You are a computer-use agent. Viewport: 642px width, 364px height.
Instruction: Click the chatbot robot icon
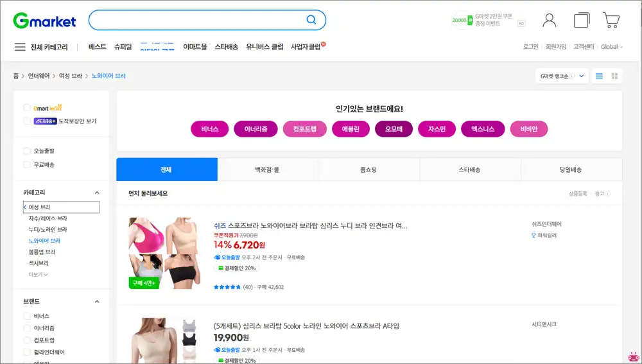pyautogui.click(x=633, y=357)
